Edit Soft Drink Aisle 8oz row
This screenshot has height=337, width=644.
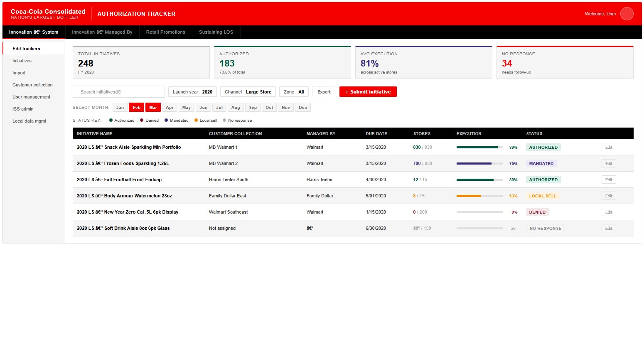pyautogui.click(x=609, y=228)
